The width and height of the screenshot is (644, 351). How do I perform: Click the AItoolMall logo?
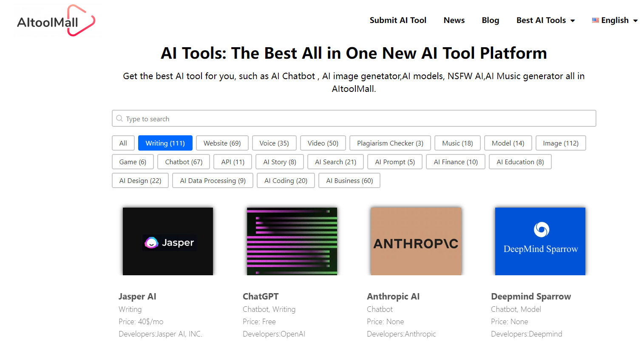(x=56, y=21)
